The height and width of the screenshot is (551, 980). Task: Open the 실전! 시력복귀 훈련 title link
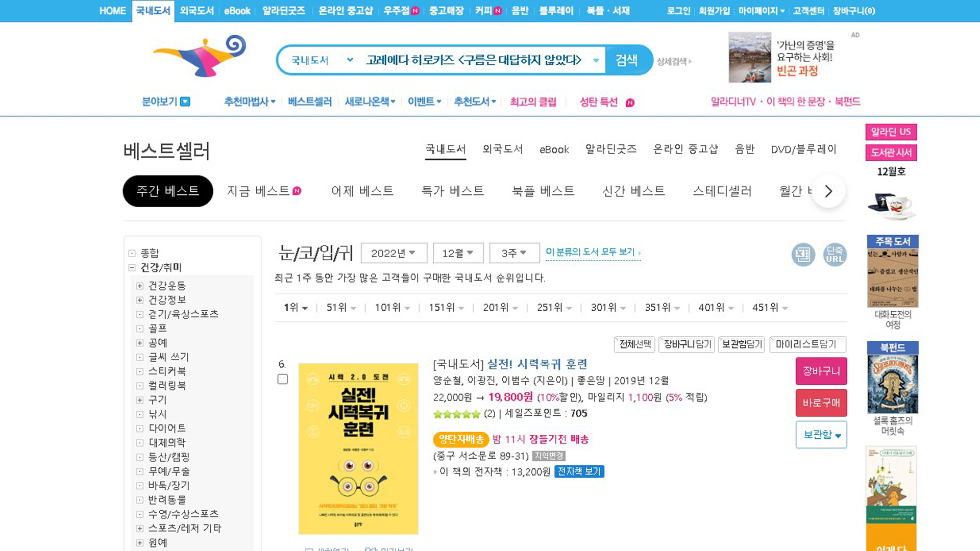click(x=537, y=364)
